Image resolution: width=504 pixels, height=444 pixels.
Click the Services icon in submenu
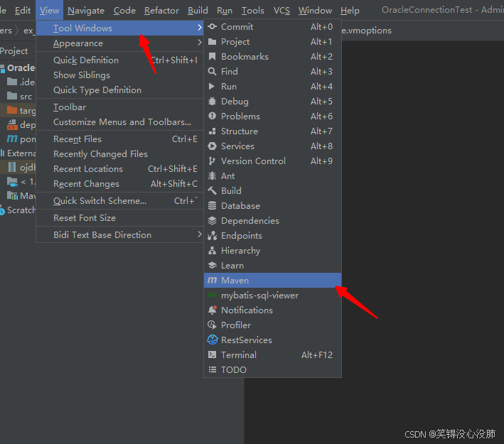pos(212,146)
